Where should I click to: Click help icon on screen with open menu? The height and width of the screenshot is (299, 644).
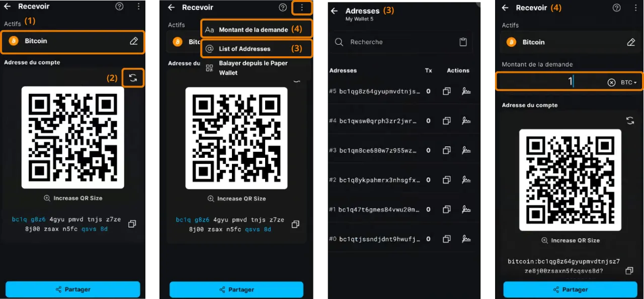tap(283, 7)
